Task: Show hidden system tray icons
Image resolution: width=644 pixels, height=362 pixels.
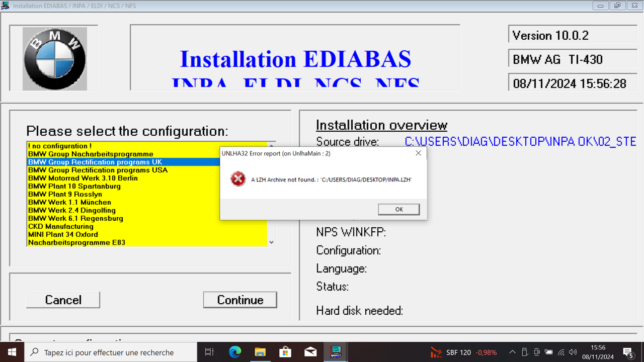Action: (x=512, y=352)
